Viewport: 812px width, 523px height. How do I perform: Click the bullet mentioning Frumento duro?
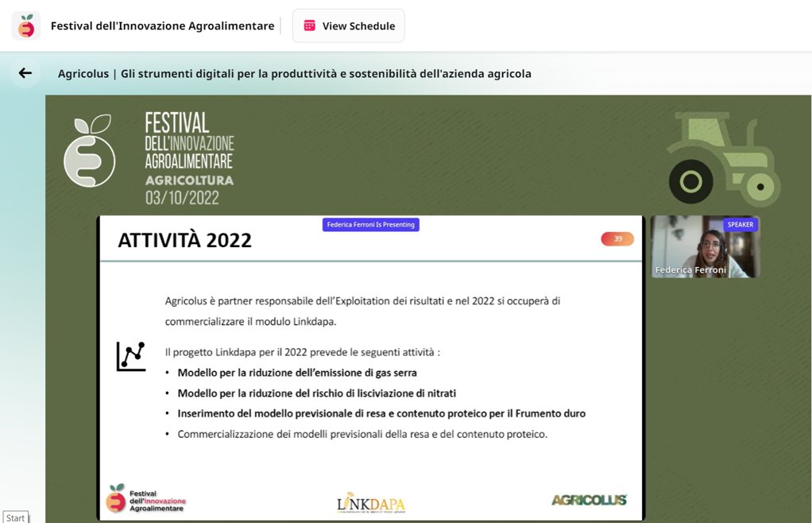point(381,414)
